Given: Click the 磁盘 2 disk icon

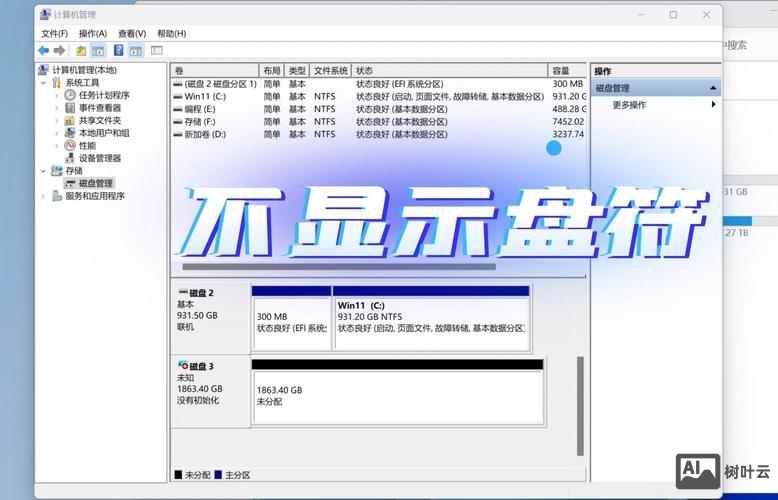Looking at the screenshot, I should (x=183, y=292).
